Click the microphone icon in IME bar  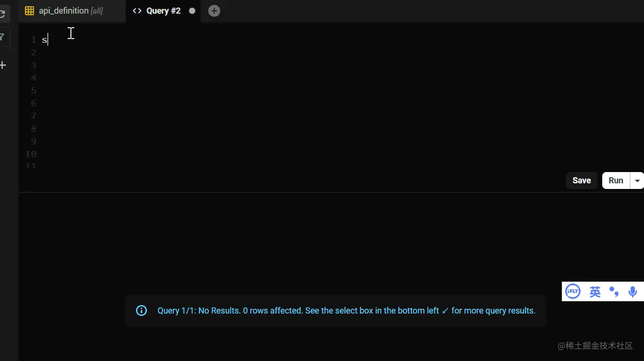pos(633,292)
